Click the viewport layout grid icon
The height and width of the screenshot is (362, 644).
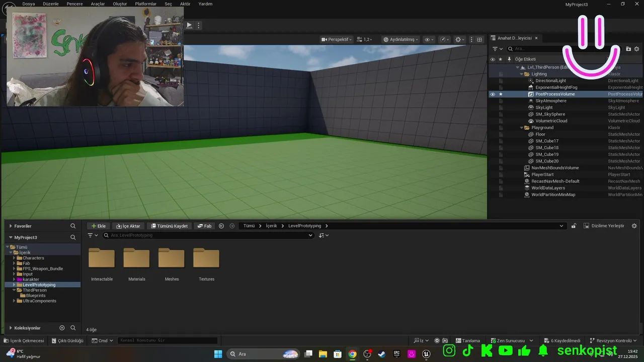(x=479, y=39)
